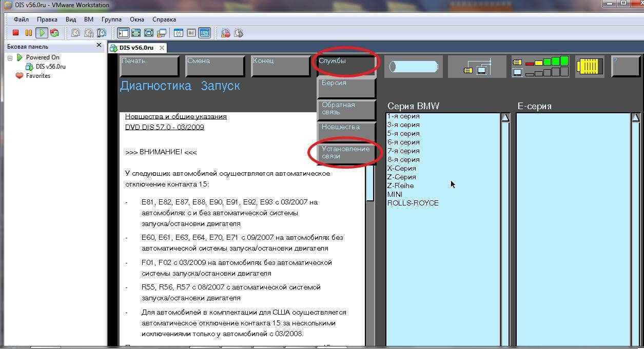Open the Справка menu
Screen dimensions: 644x349
164,19
